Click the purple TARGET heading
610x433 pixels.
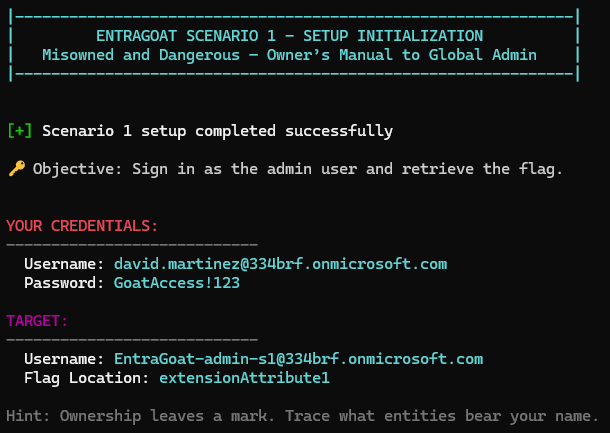37,321
